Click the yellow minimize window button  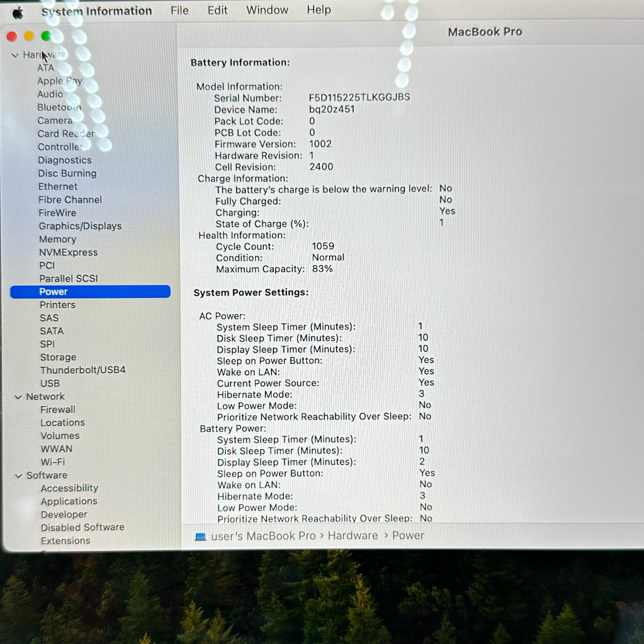click(29, 36)
